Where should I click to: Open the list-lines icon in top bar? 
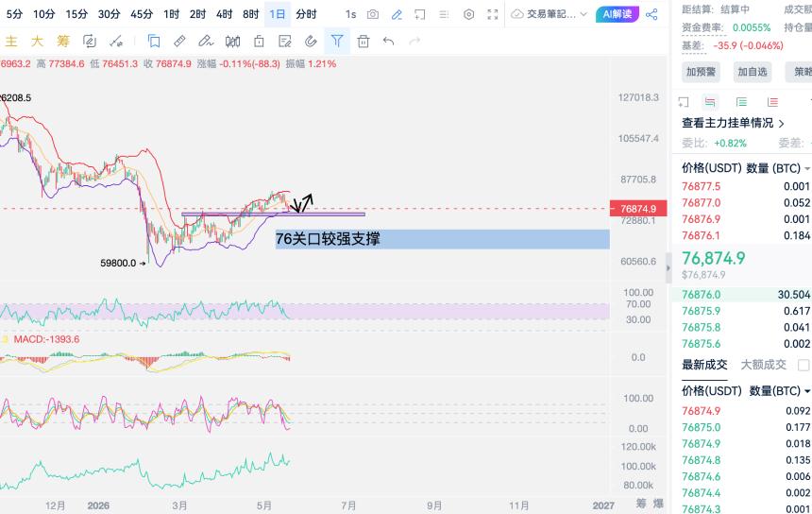pos(444,14)
